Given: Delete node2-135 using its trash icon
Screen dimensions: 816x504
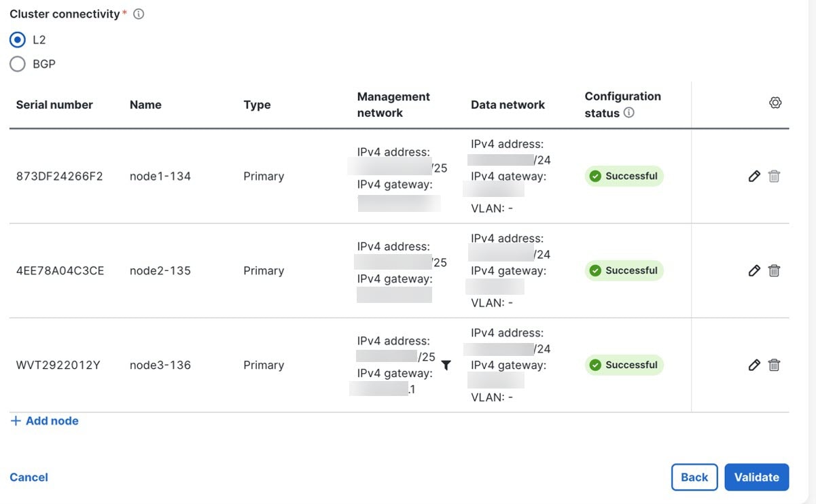Looking at the screenshot, I should coord(774,271).
